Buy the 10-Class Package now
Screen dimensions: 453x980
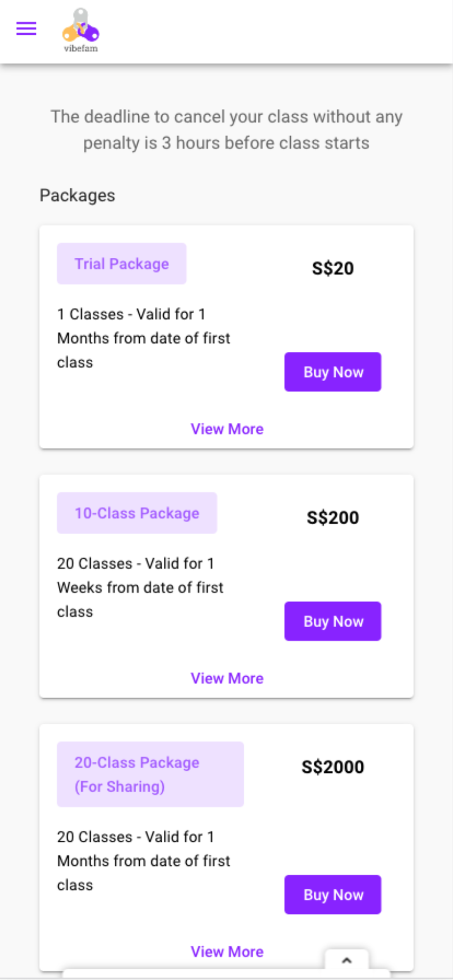(333, 621)
